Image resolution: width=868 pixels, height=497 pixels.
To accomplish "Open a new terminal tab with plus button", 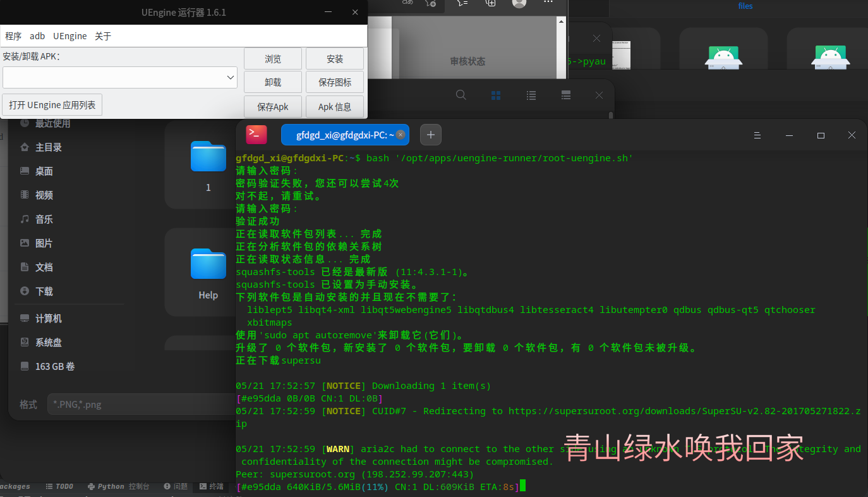I will click(431, 135).
